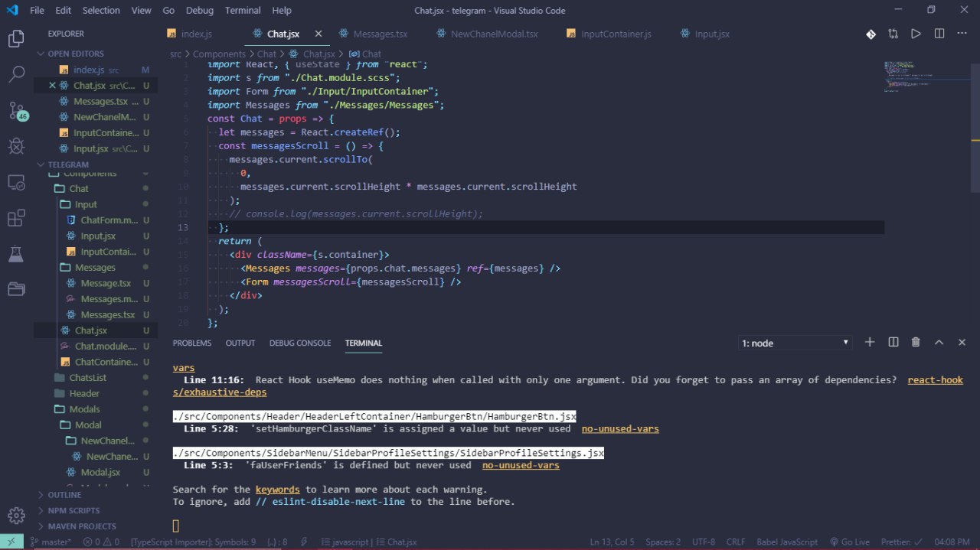The image size is (980, 550).
Task: Open the keywords link in terminal
Action: click(278, 489)
